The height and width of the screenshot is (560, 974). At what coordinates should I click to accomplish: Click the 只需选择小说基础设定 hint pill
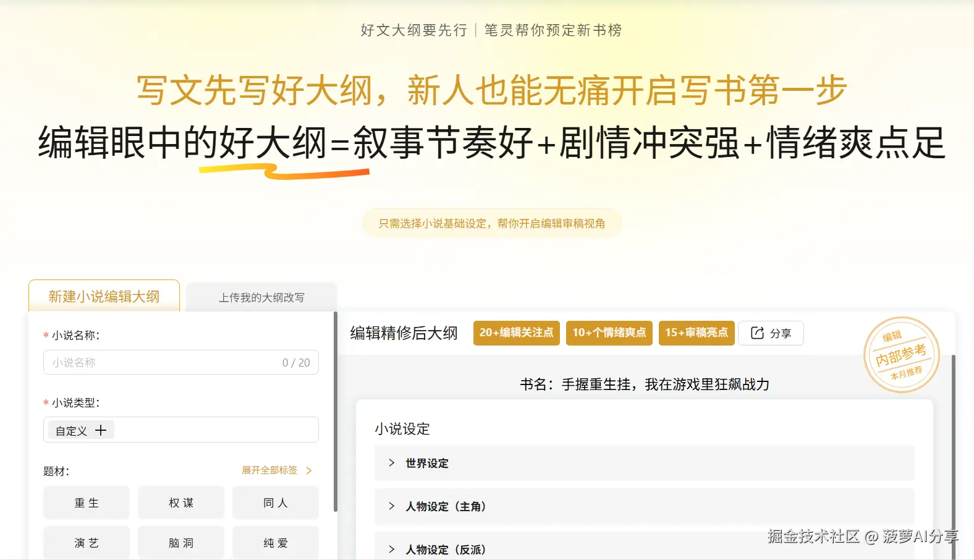pyautogui.click(x=491, y=223)
